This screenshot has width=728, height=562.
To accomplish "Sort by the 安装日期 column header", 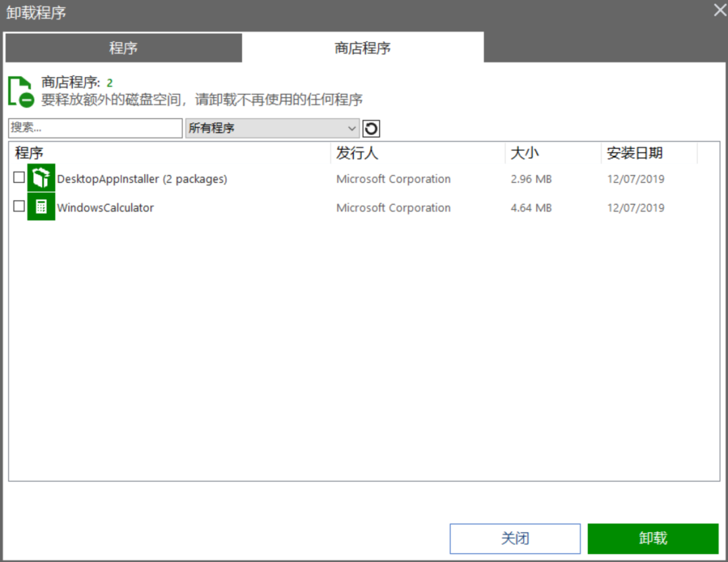I will click(650, 153).
